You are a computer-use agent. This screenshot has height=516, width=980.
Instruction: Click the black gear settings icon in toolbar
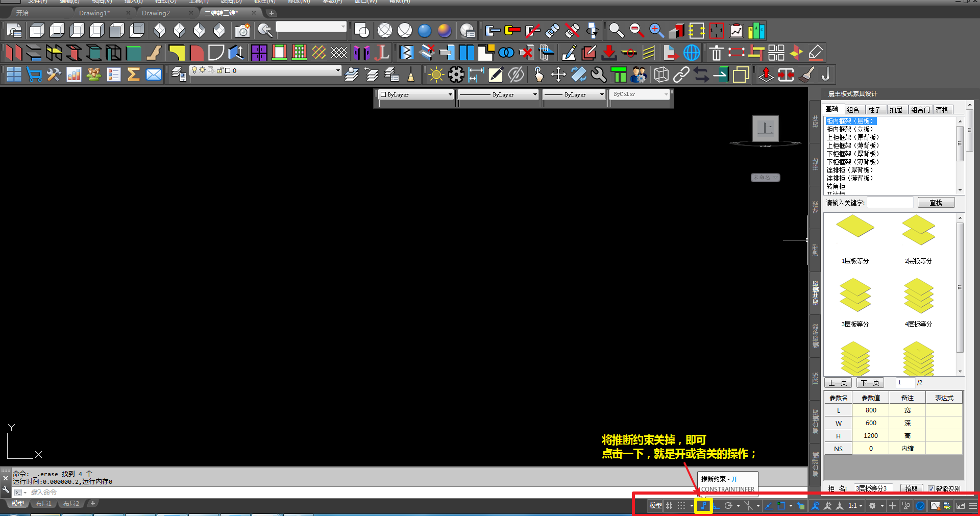tap(456, 75)
